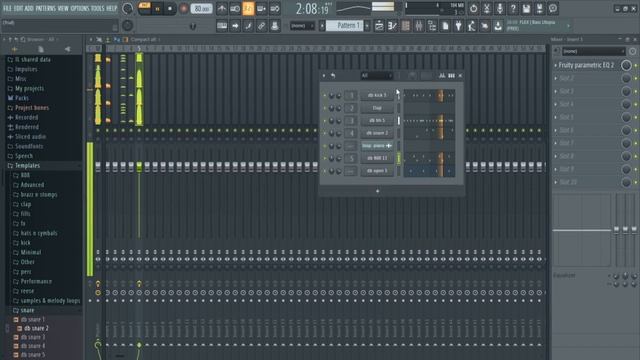Toggle auto scrolling arrow icon
Viewport: 640px width, 360px height.
(x=235, y=26)
